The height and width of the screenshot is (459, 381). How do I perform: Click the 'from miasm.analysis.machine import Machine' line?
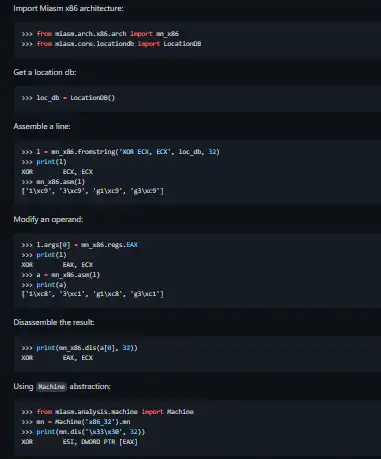[108, 412]
